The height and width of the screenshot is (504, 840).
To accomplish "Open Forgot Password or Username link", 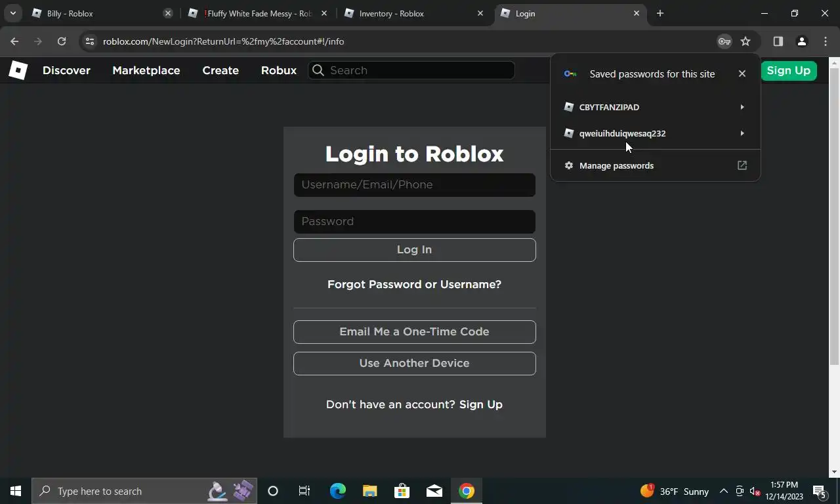I will [414, 284].
